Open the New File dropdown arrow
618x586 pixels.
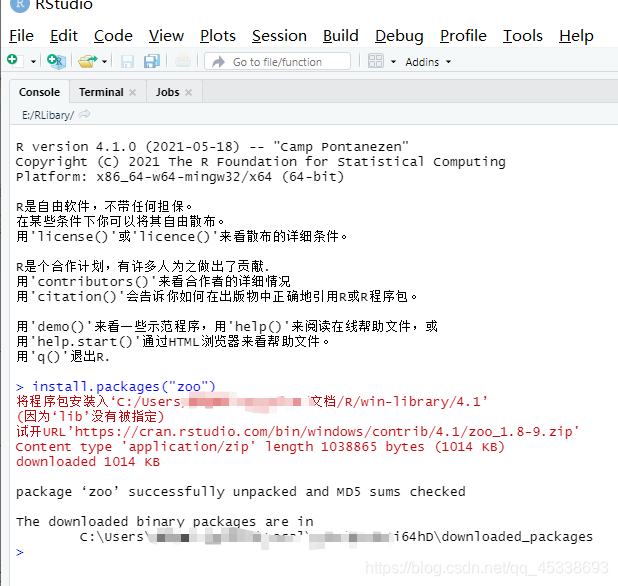[x=33, y=61]
